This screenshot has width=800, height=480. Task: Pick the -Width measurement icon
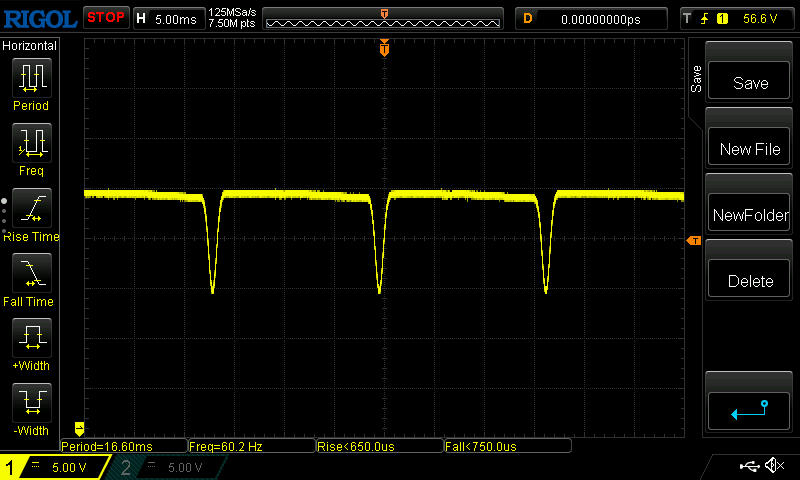30,406
